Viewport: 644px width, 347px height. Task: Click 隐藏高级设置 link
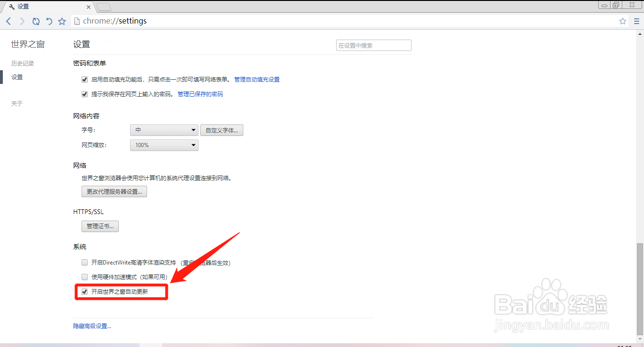pos(92,326)
